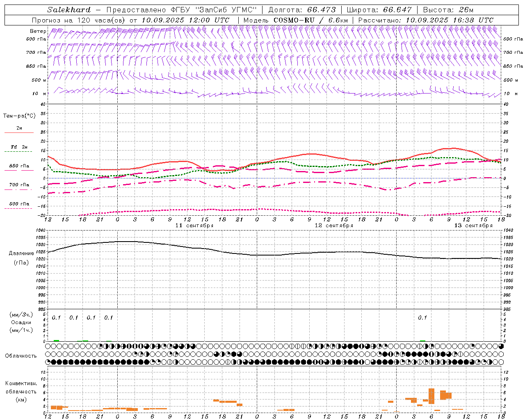
Task: Click the 13 сентября date label
Action: pyautogui.click(x=473, y=226)
